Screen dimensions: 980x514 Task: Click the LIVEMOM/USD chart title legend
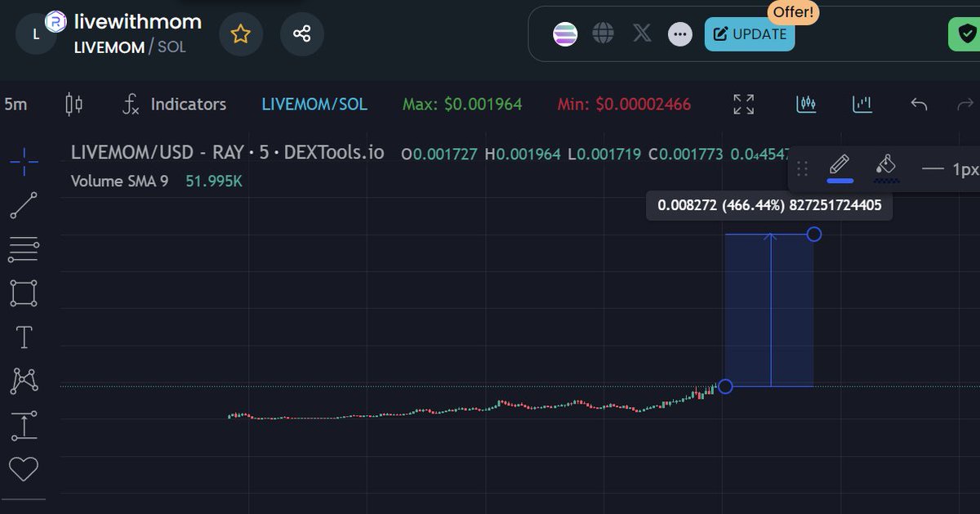[227, 153]
